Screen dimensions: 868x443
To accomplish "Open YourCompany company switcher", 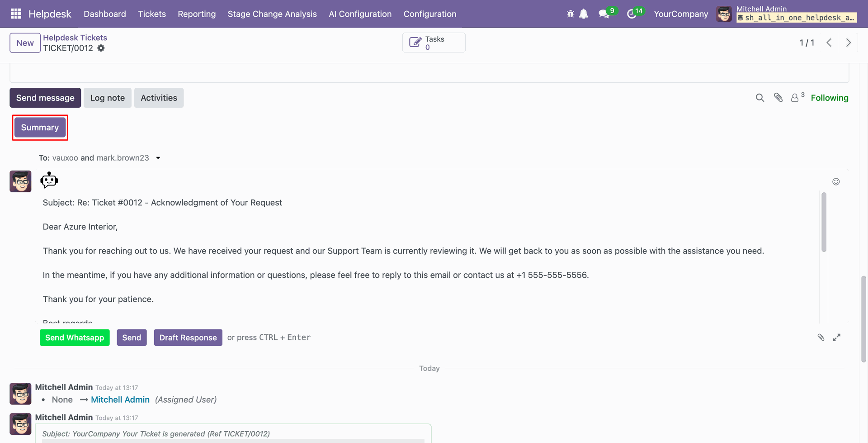I will coord(681,14).
